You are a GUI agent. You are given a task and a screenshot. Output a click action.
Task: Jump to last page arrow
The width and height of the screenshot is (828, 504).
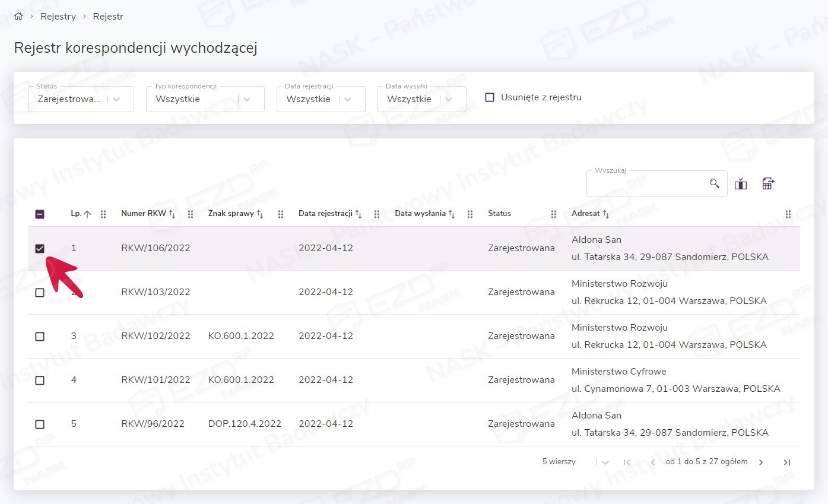(x=786, y=462)
